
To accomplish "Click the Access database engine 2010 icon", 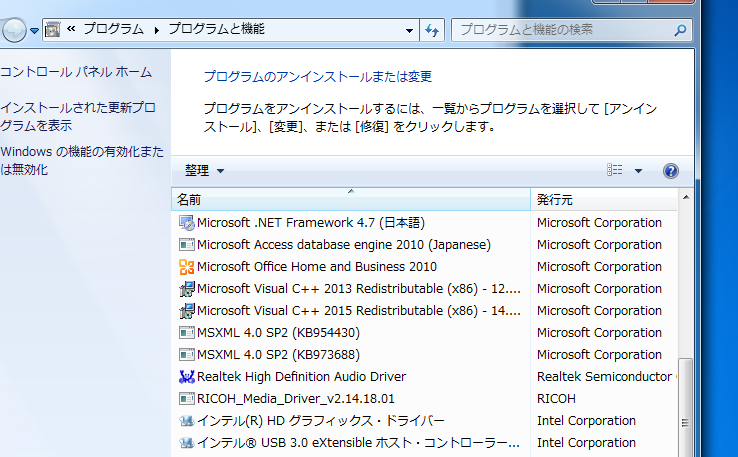I will (186, 245).
